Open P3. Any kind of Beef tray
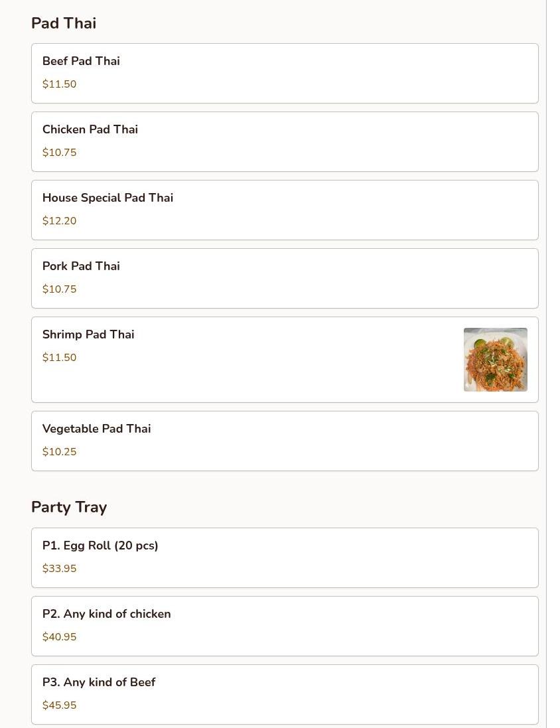560x728 pixels. [x=284, y=694]
